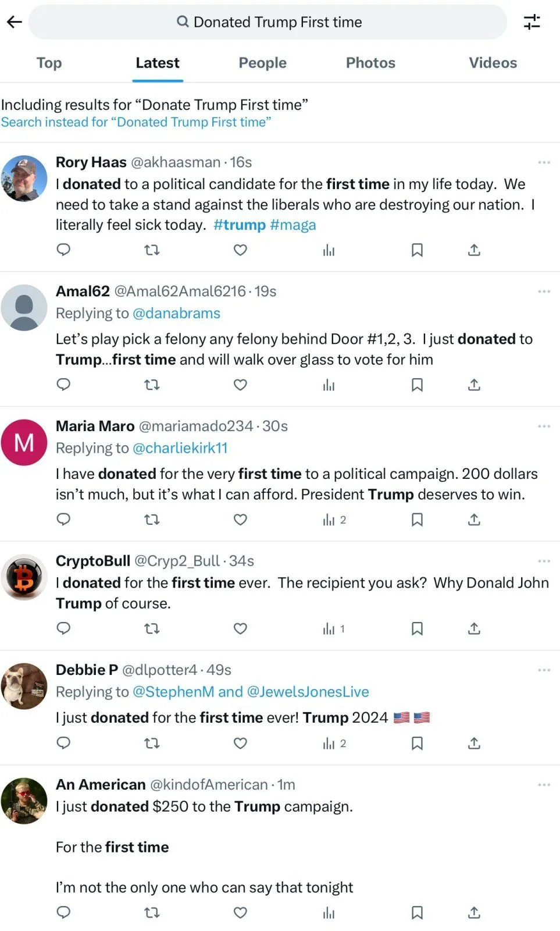View analytics on Debbie P's tweet
560x931 pixels.
tap(329, 743)
